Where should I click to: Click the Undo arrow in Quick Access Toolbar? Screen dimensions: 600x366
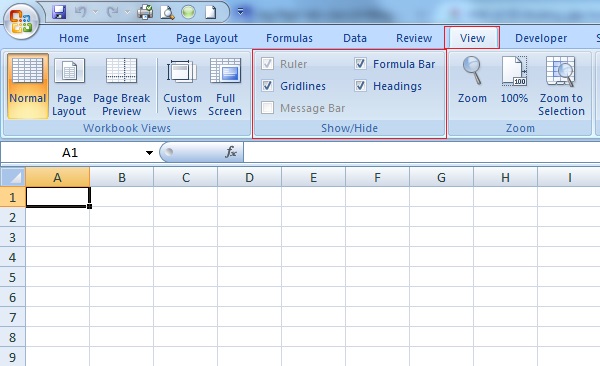click(x=81, y=12)
